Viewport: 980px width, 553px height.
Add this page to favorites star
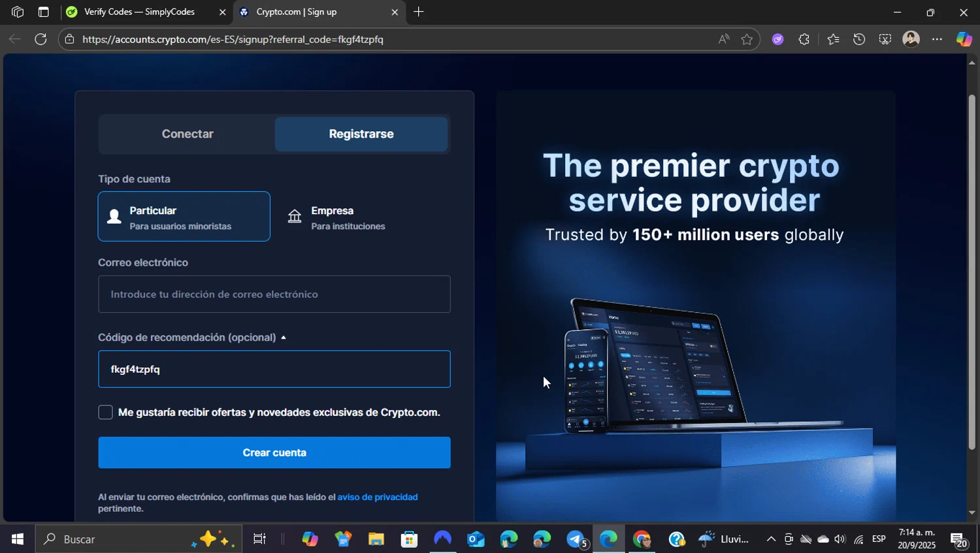[x=747, y=39]
